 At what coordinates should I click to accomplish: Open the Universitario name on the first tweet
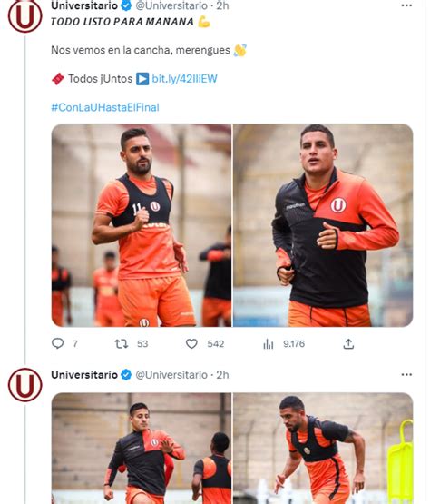coord(84,5)
